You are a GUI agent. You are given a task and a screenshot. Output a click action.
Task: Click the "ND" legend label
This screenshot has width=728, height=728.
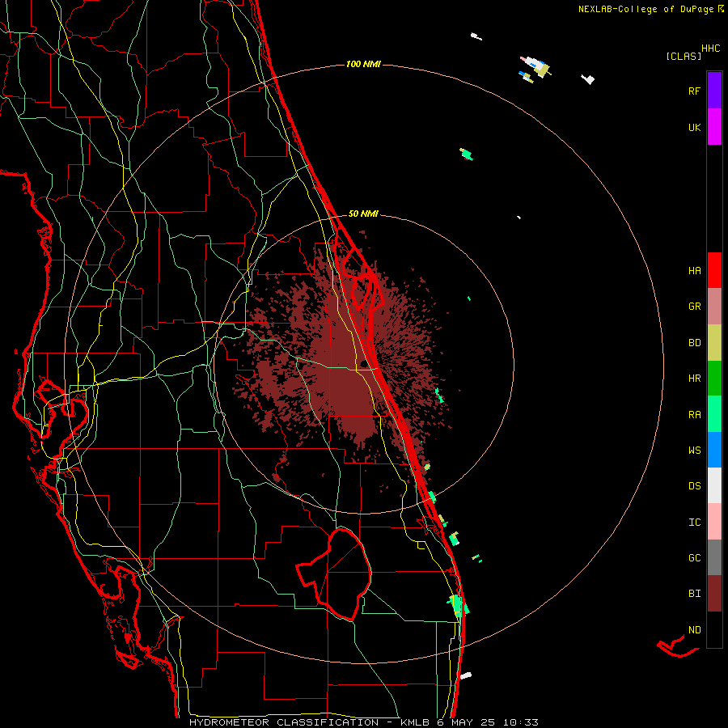[694, 630]
